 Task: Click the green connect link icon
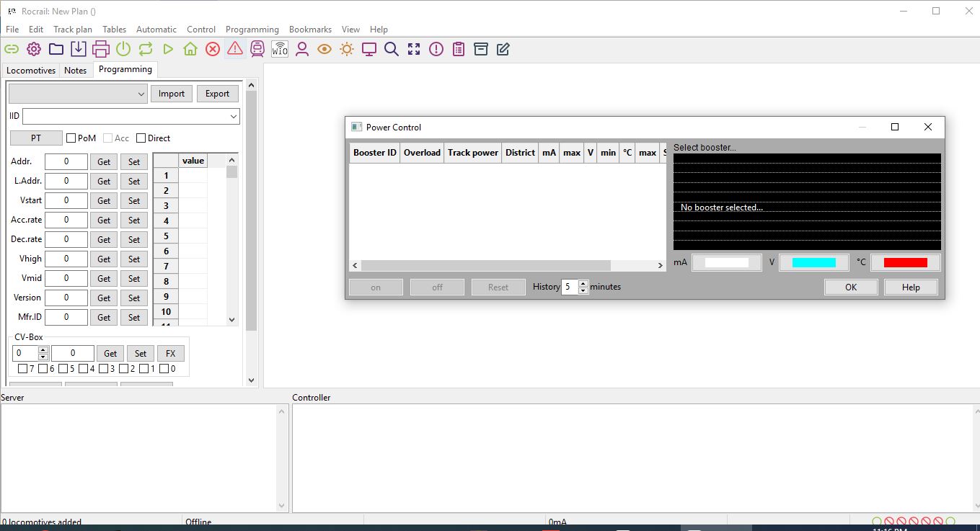click(x=12, y=49)
